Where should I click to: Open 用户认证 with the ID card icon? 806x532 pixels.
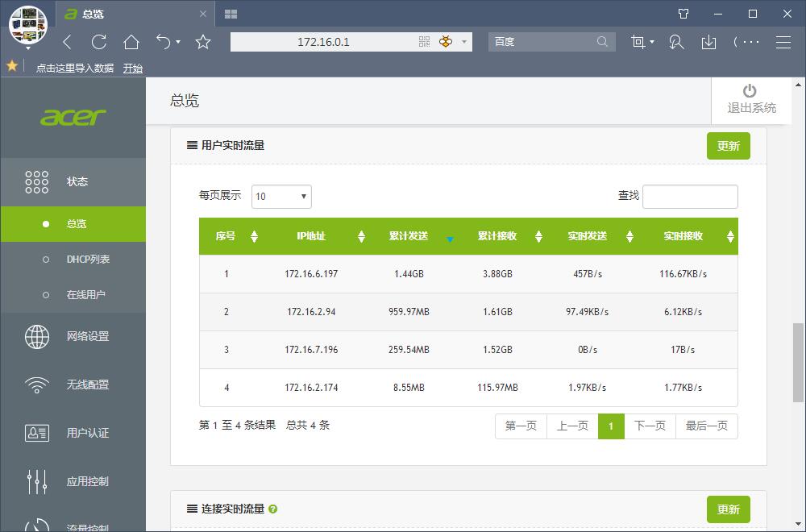tap(36, 433)
